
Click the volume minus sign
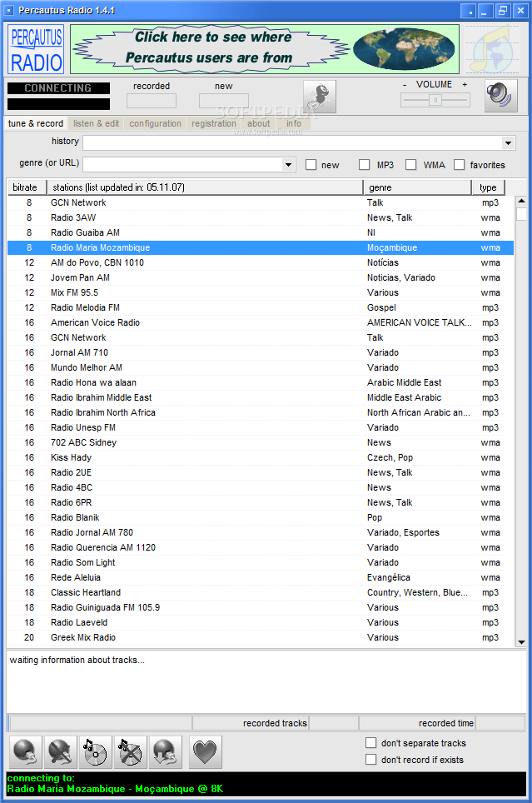(x=405, y=85)
